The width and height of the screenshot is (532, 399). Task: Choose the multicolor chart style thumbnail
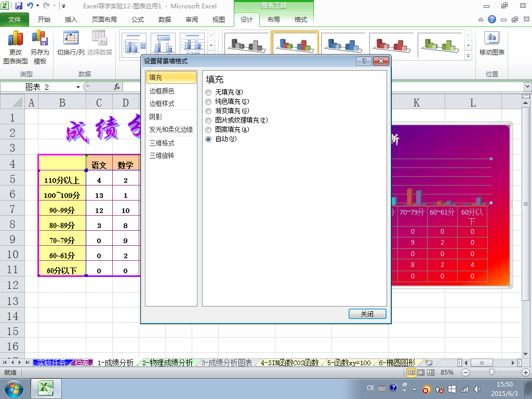[295, 44]
